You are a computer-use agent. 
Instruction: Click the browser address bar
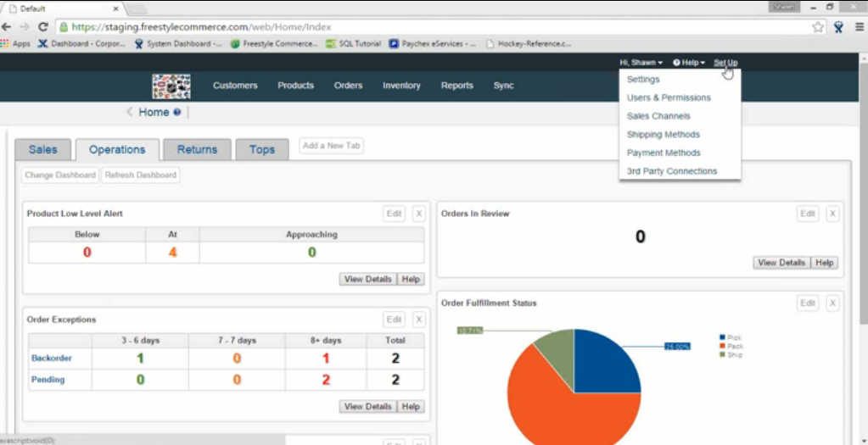424,27
